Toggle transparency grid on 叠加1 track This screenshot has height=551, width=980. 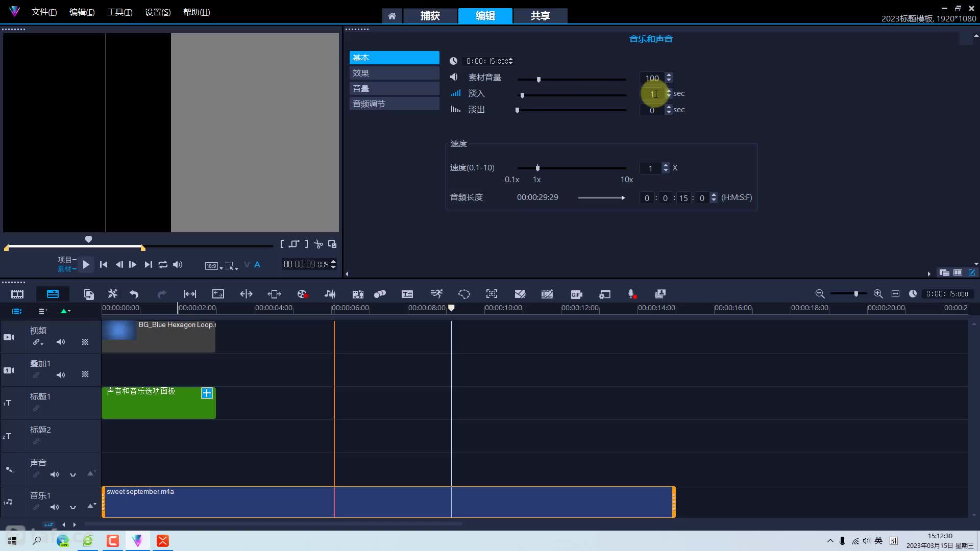click(x=85, y=374)
